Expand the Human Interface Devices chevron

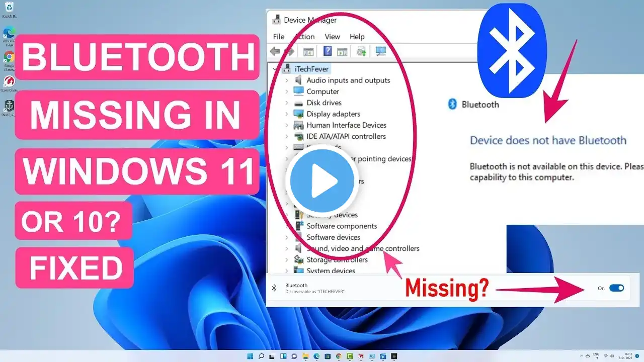(287, 125)
